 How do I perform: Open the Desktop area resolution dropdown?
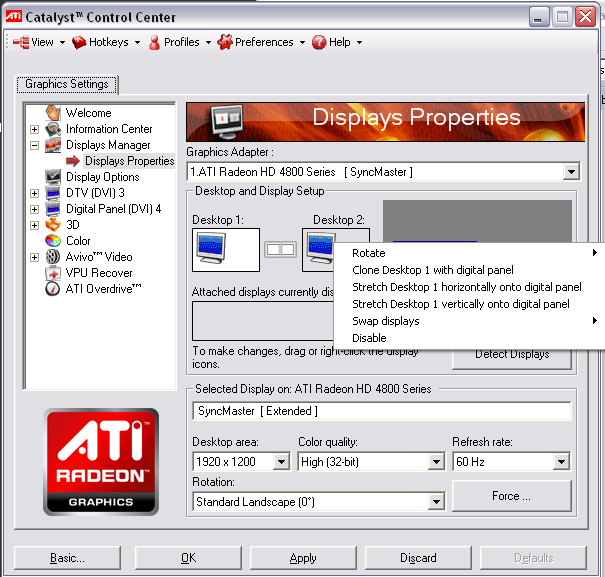[282, 462]
